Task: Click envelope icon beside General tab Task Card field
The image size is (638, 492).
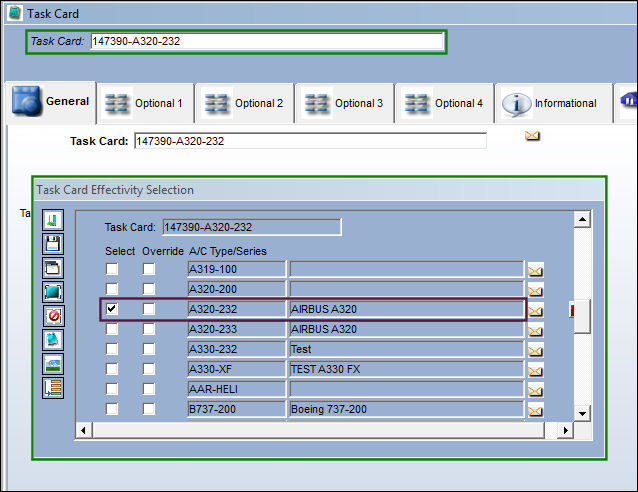Action: [532, 136]
